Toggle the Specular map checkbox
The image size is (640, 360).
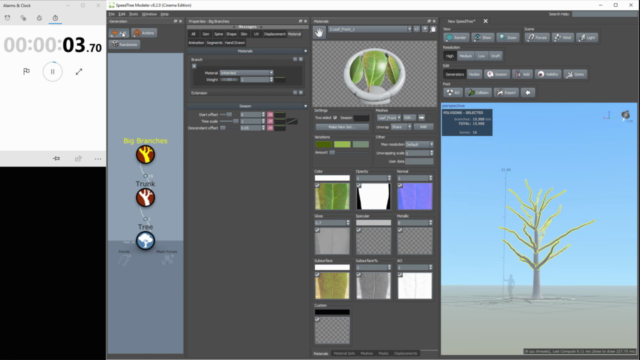tap(359, 230)
